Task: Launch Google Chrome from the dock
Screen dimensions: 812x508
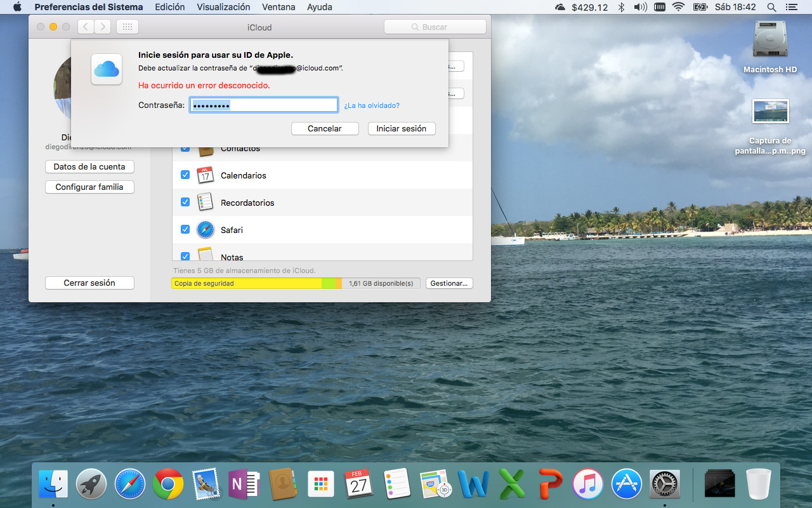Action: [168, 485]
